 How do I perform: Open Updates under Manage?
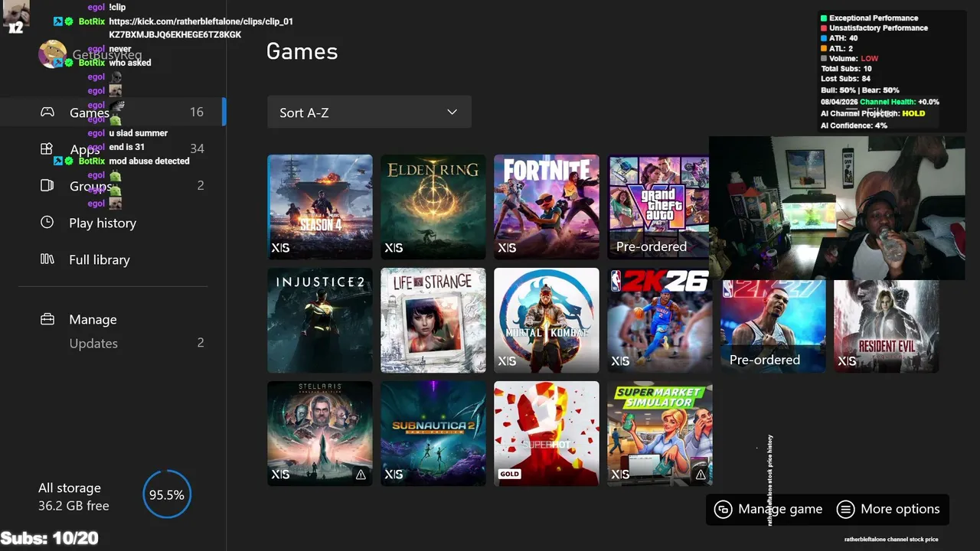[93, 343]
